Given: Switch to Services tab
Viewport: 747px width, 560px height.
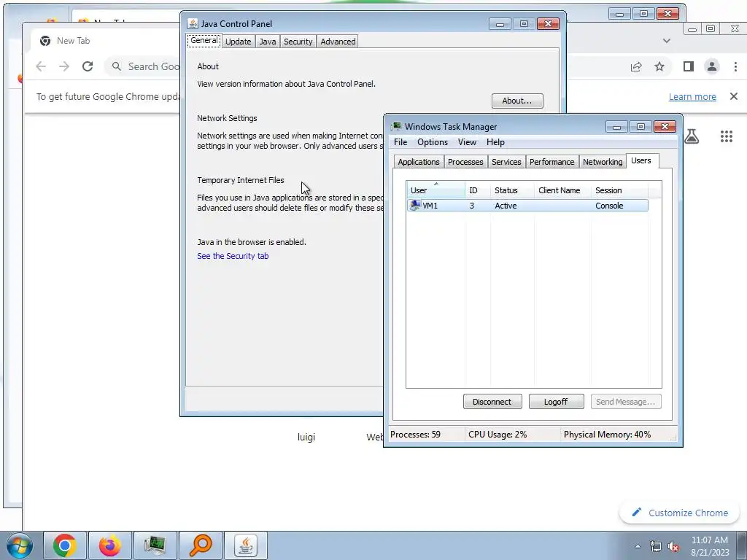Looking at the screenshot, I should [506, 162].
